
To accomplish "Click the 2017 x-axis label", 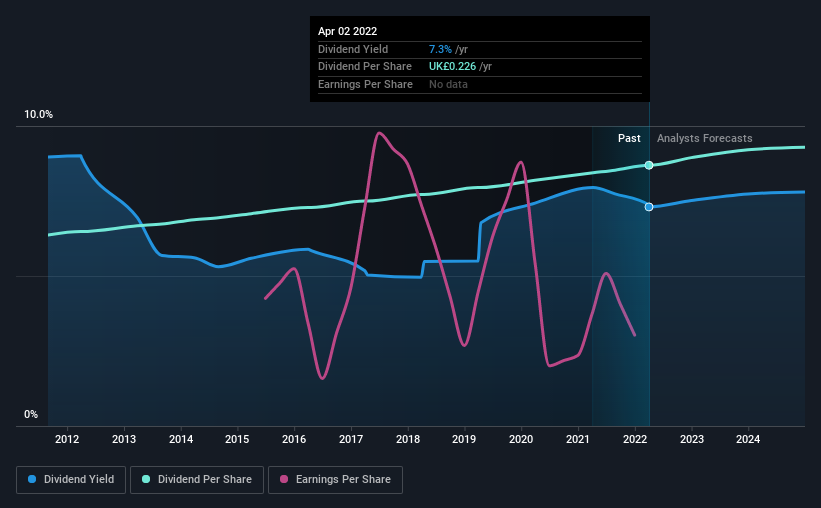I will [351, 439].
